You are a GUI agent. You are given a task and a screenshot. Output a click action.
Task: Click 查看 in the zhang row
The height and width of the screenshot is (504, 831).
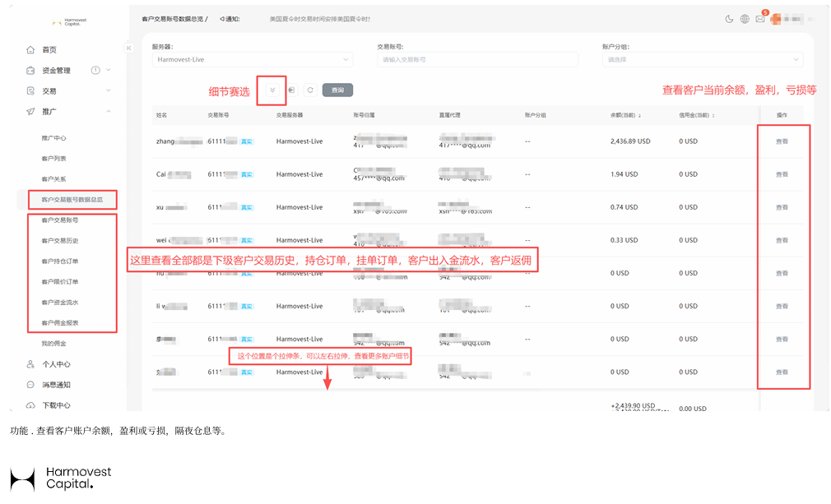[782, 141]
